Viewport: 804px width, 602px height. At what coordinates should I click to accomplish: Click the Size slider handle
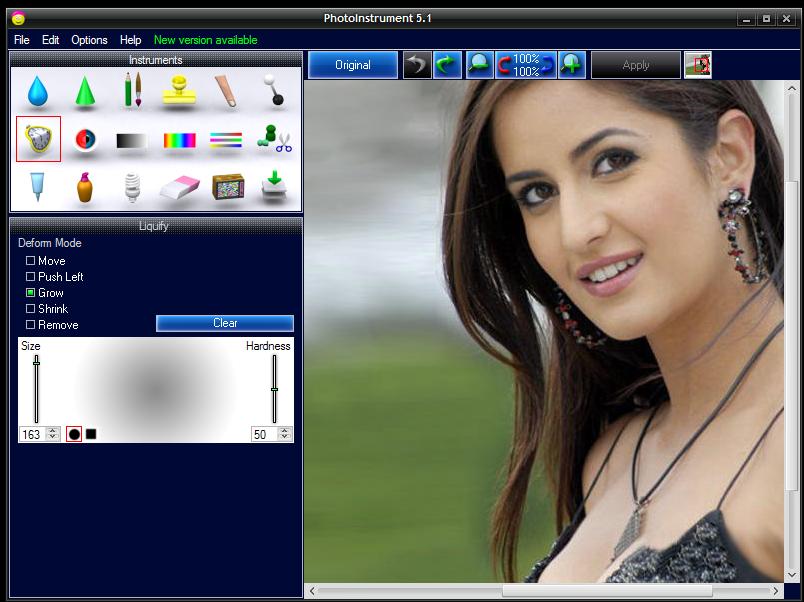(36, 363)
